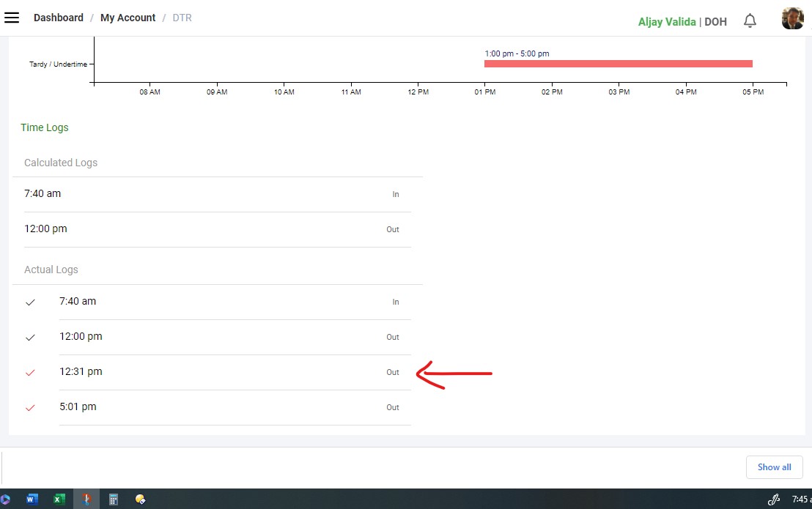Open the user profile avatar
The height and width of the screenshot is (509, 812).
(792, 19)
